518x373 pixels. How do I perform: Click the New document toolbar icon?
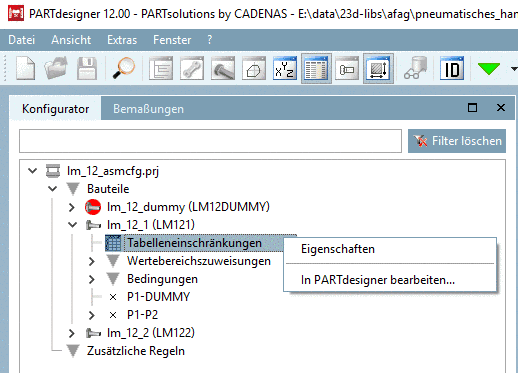pyautogui.click(x=26, y=68)
